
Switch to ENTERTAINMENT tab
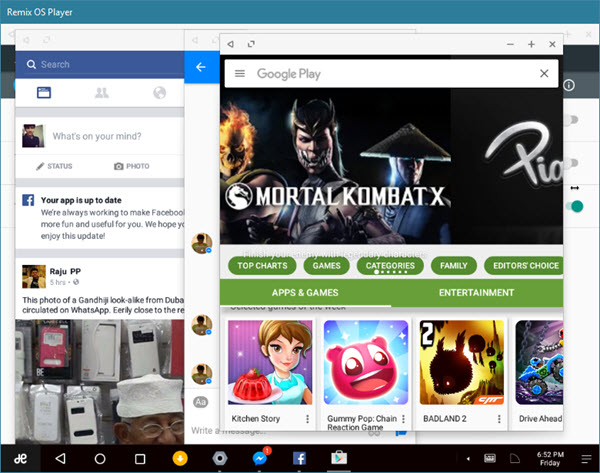pyautogui.click(x=476, y=293)
